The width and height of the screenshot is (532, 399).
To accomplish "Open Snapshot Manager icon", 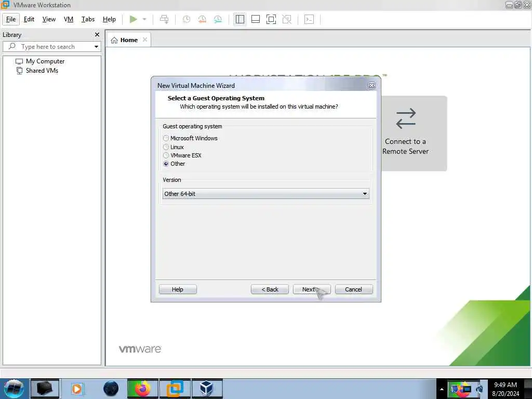I will coord(218,19).
